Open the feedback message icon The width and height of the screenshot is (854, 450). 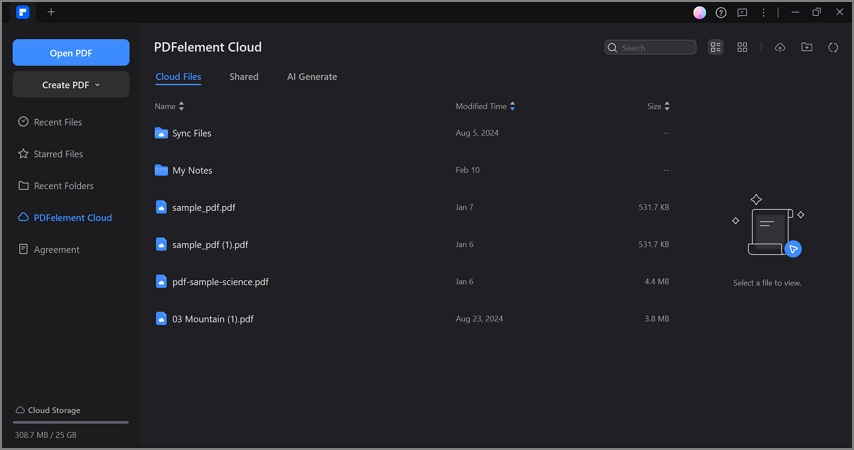pyautogui.click(x=742, y=13)
